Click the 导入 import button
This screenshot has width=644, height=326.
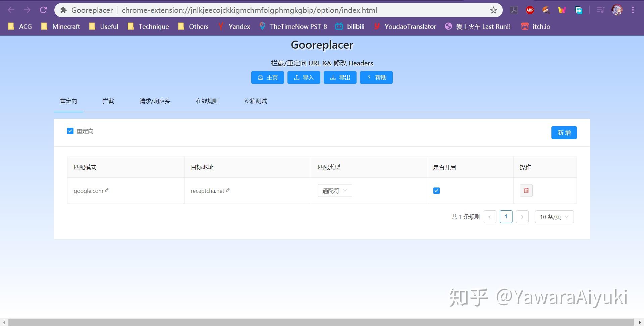tap(304, 77)
